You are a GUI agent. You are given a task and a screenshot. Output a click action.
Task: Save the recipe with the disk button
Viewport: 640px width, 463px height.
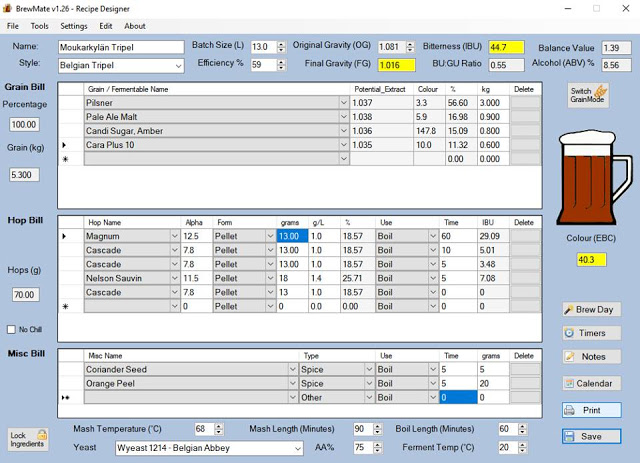click(591, 436)
